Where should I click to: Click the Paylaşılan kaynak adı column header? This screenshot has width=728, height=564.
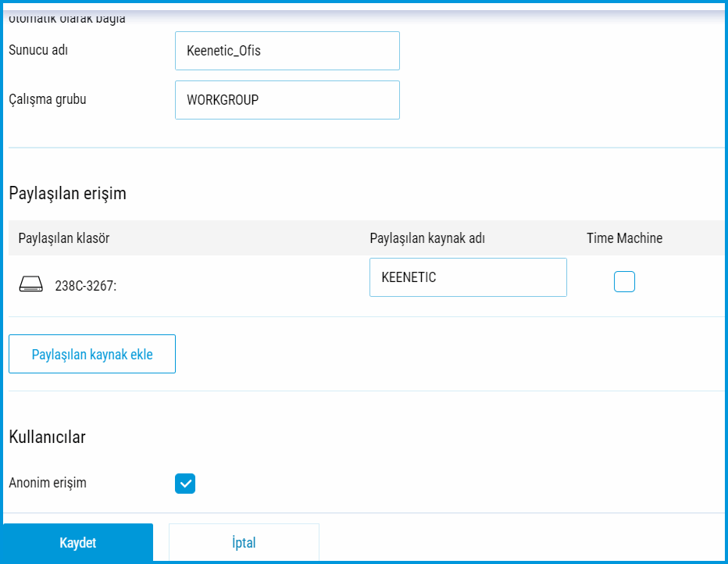427,238
